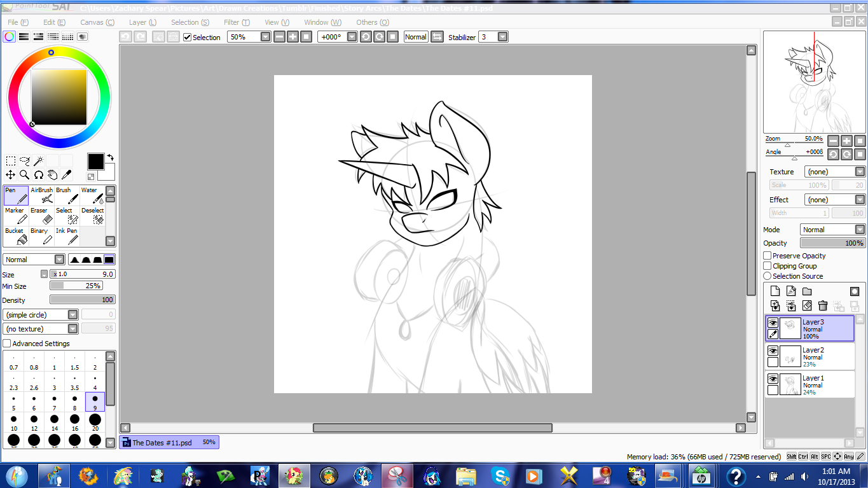The image size is (868, 488).
Task: Delete the current layer with trash icon
Action: (823, 306)
